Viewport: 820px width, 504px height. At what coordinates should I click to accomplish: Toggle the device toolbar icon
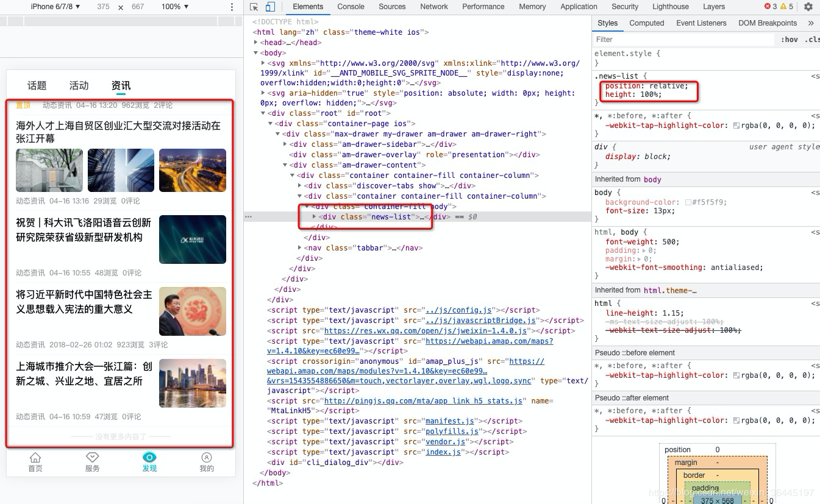point(270,7)
